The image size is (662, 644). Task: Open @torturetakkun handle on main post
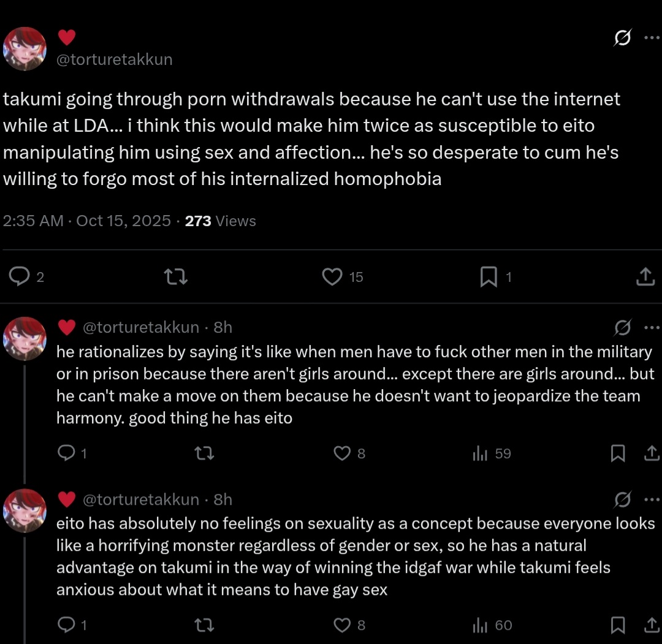click(115, 59)
